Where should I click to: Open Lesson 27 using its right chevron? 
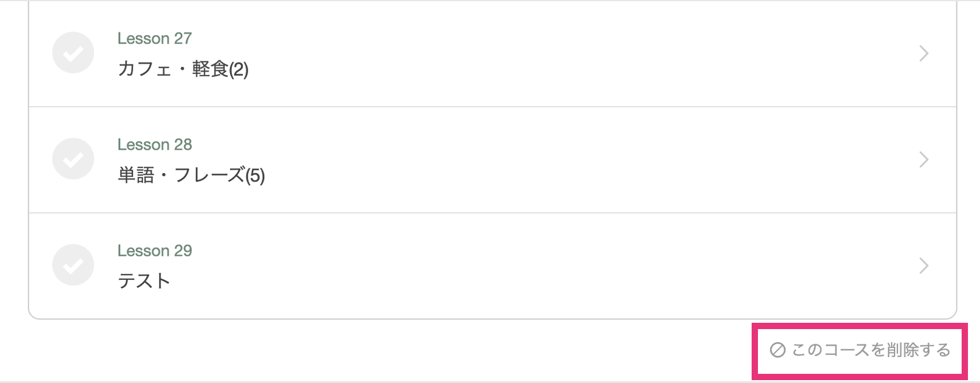[923, 53]
